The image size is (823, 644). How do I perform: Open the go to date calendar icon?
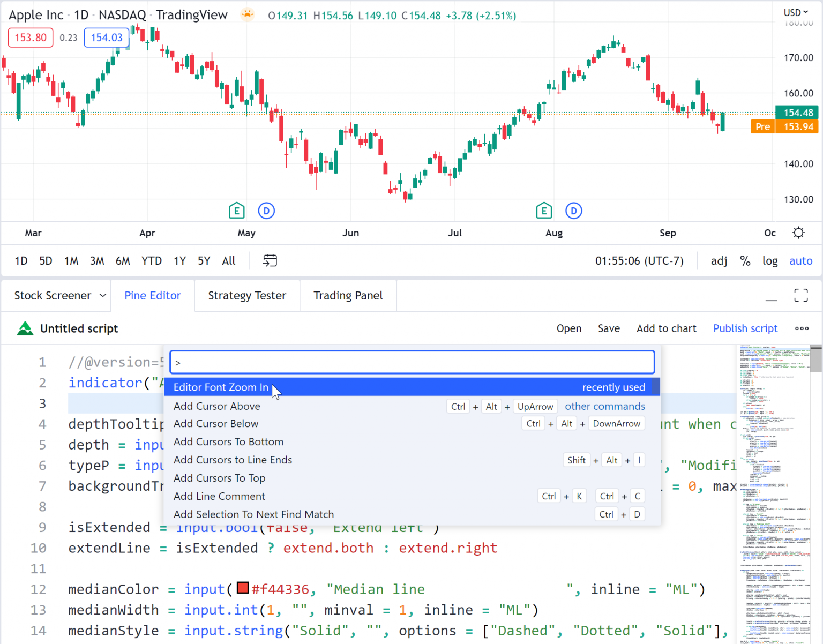click(270, 261)
